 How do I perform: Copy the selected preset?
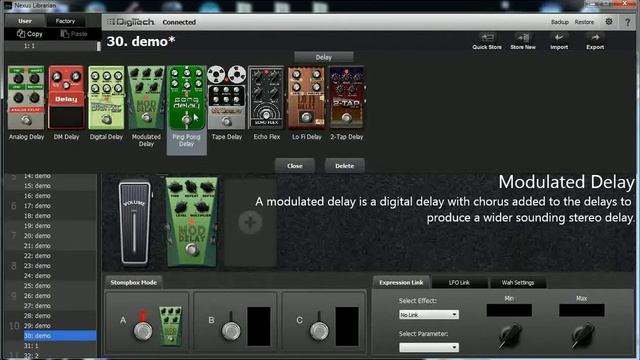click(30, 34)
